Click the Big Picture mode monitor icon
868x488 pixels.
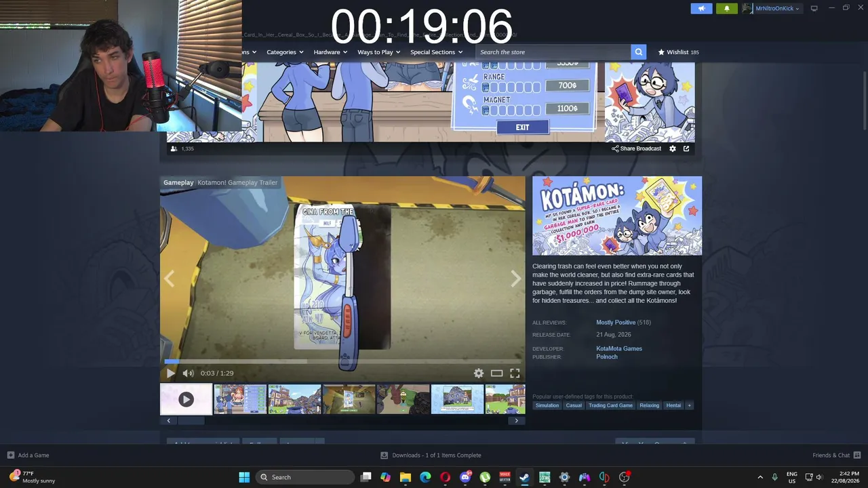point(814,8)
